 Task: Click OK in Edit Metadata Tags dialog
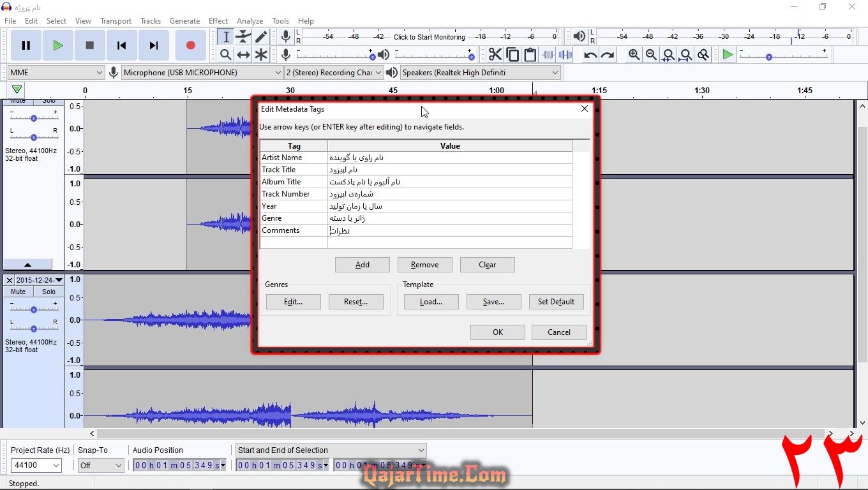[x=497, y=332]
